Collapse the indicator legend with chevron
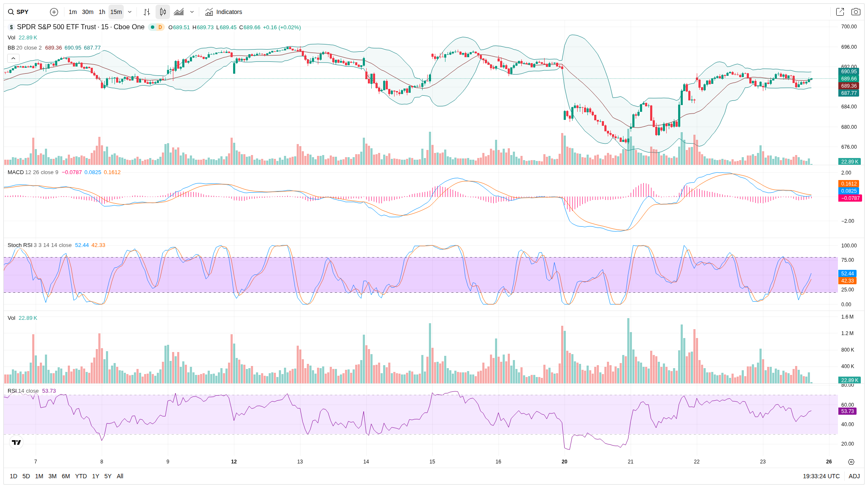The image size is (868, 488). [x=13, y=58]
